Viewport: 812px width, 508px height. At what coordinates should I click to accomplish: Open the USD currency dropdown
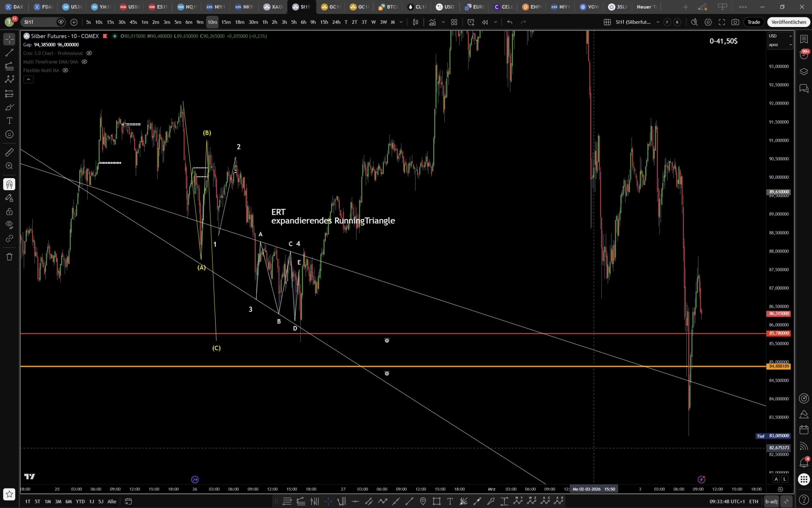(780, 36)
